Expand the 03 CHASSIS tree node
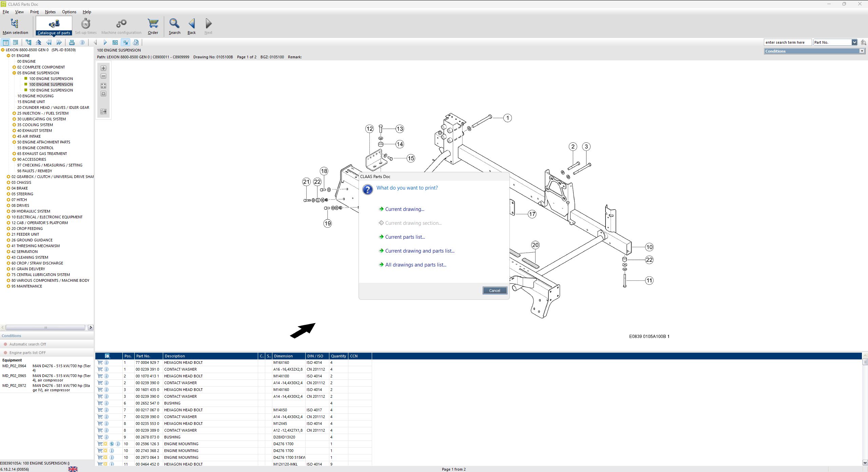This screenshot has width=868, height=472. pos(8,182)
